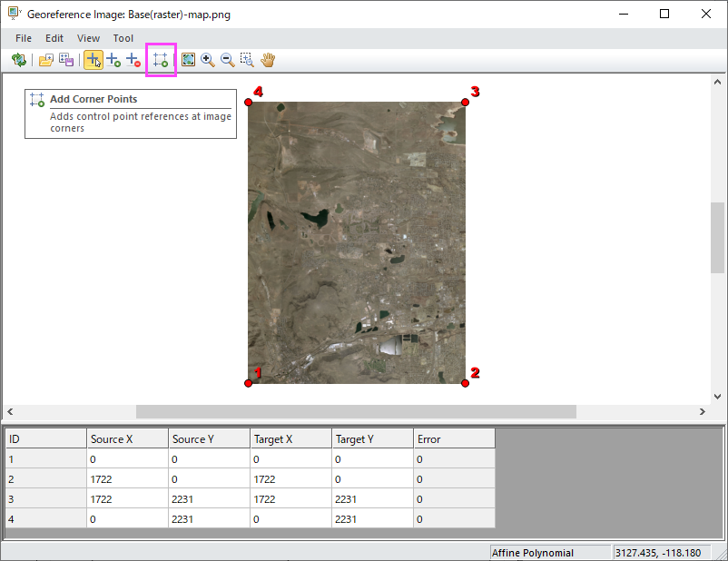Click the Target Y column header
The image size is (728, 561).
click(x=373, y=438)
